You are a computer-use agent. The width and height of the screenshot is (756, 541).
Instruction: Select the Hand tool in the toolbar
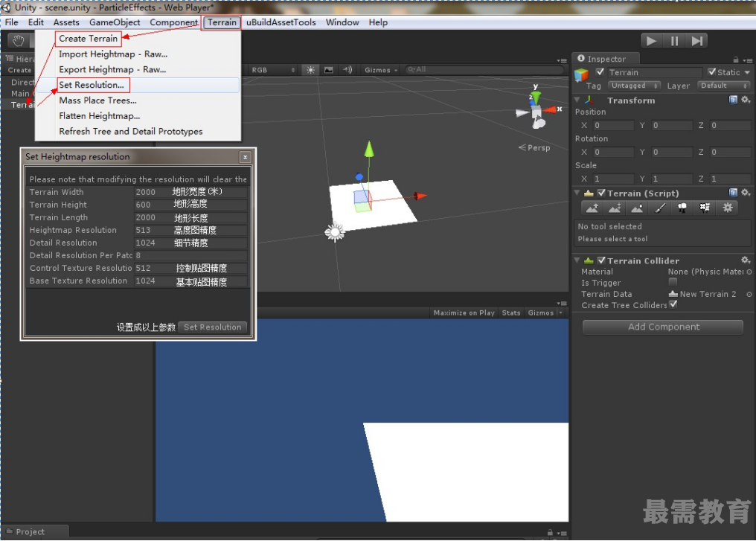(19, 40)
